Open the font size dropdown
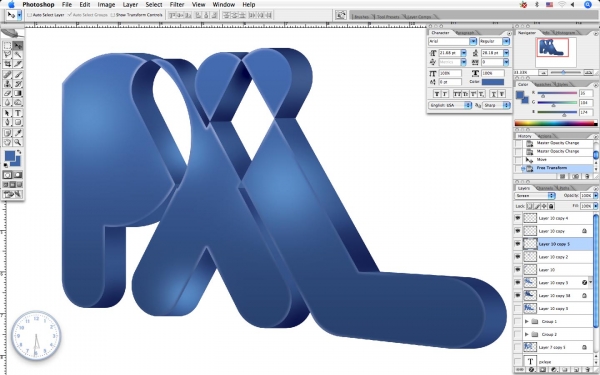 (x=464, y=53)
